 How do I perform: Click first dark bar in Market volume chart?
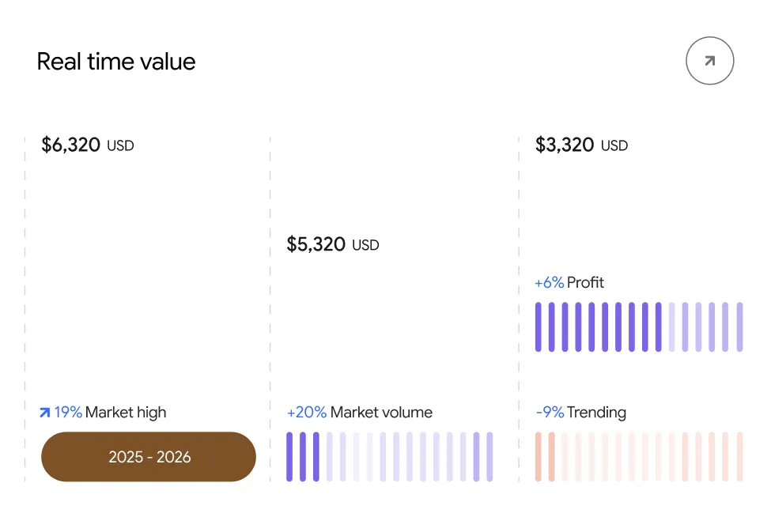click(x=289, y=457)
